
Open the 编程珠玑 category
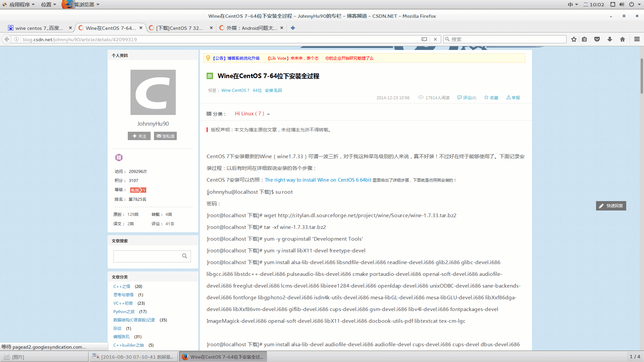(x=121, y=337)
